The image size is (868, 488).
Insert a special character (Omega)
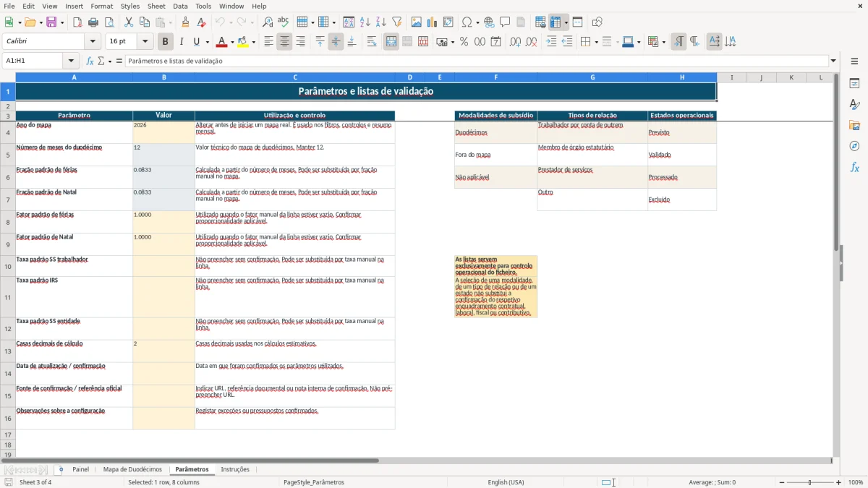467,22
